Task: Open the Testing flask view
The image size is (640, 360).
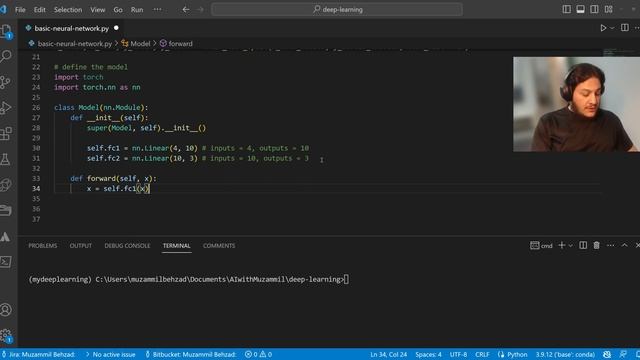Action: 5,159
